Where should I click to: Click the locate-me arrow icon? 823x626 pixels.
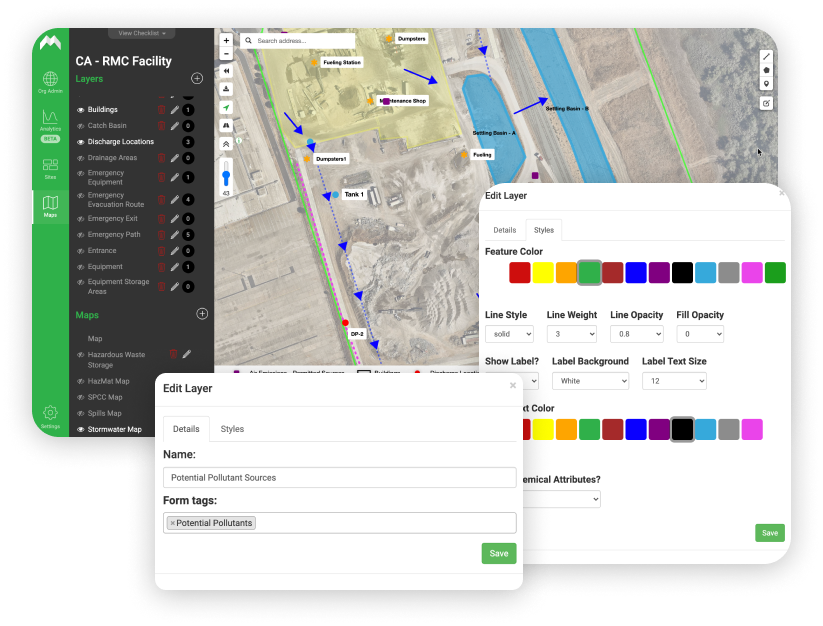pyautogui.click(x=226, y=107)
